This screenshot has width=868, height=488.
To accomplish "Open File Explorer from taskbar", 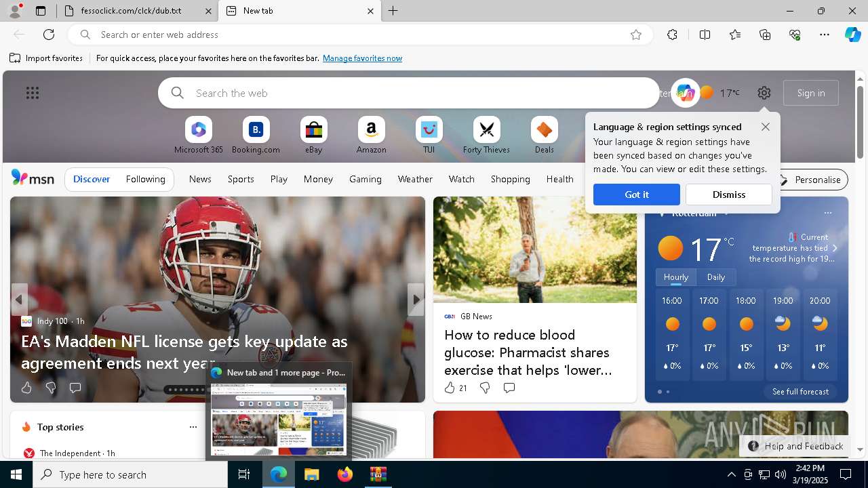I will (x=311, y=474).
